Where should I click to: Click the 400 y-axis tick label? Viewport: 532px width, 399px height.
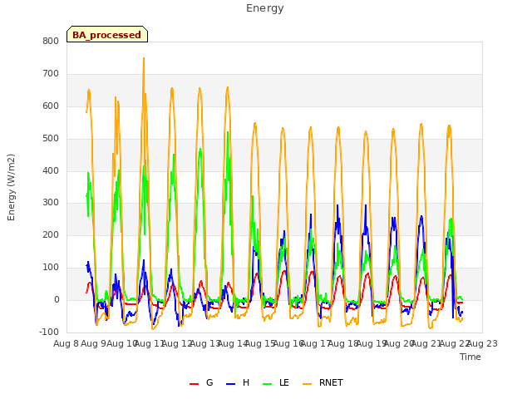pos(51,170)
